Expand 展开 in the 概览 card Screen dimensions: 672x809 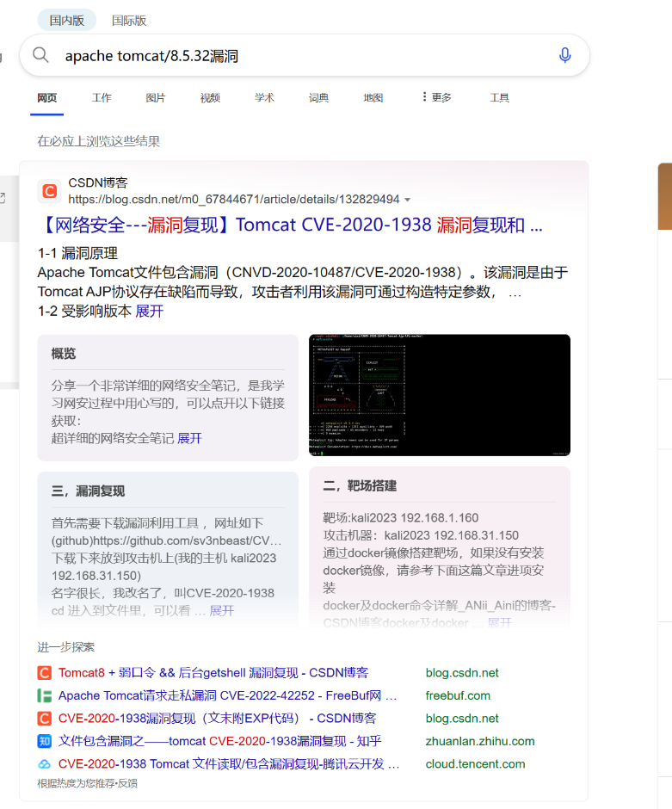coord(189,439)
